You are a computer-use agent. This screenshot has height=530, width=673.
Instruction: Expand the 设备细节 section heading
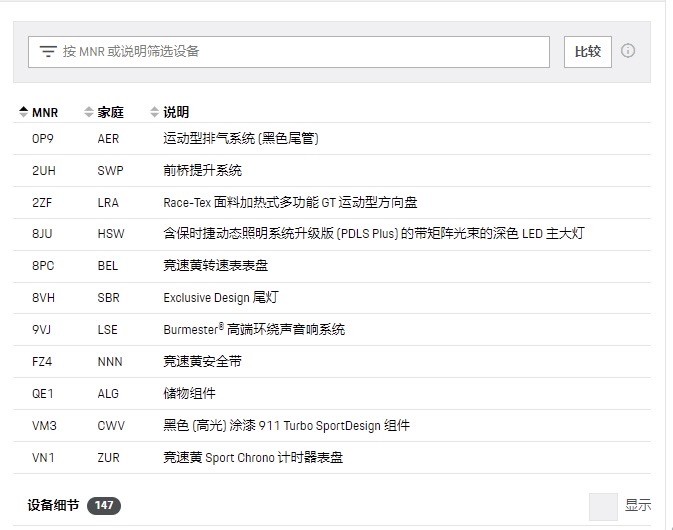53,505
